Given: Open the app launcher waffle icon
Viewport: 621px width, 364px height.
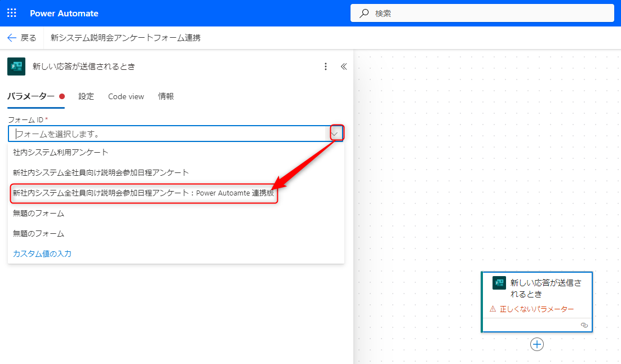Looking at the screenshot, I should pos(12,13).
